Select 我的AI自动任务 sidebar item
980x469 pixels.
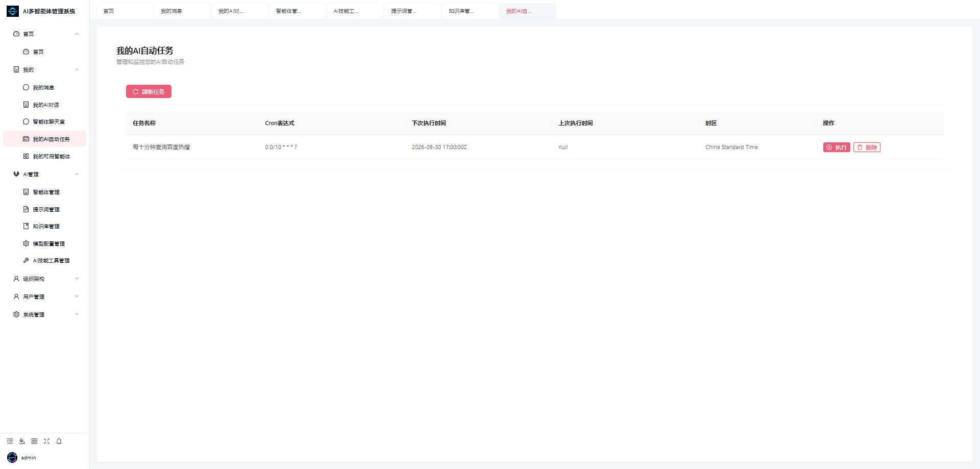tap(44, 139)
